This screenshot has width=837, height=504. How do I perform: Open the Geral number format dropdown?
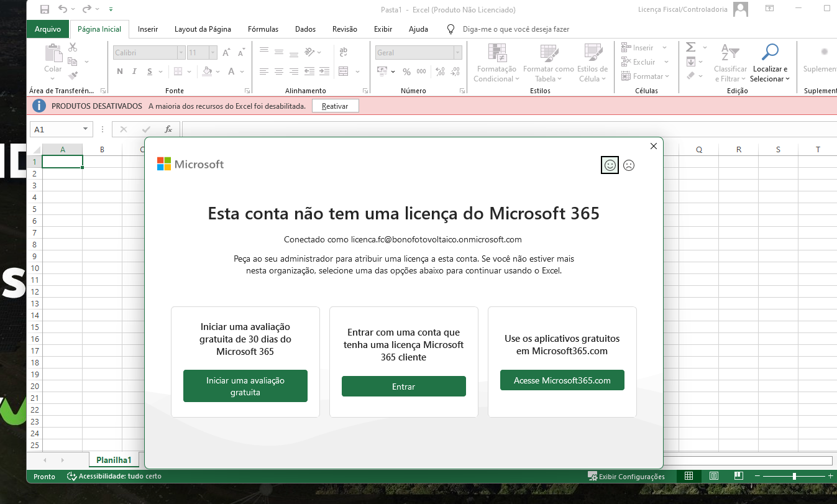point(457,53)
